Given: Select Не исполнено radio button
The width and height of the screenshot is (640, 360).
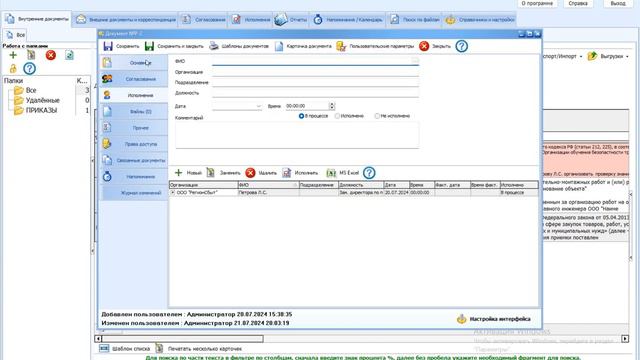Looking at the screenshot, I should click(x=377, y=116).
